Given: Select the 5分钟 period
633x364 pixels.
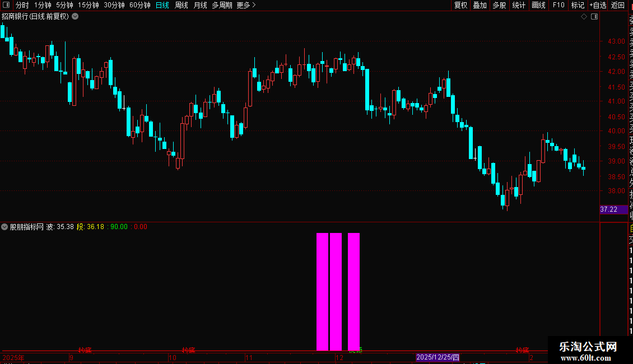Looking at the screenshot, I should coord(64,5).
